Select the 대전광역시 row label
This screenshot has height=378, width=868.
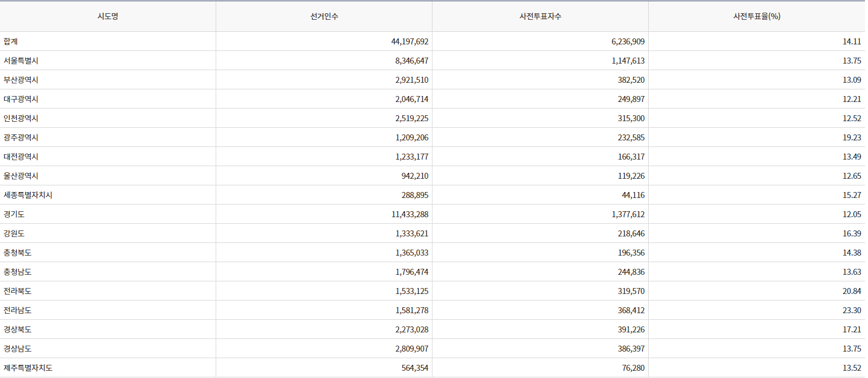21,157
